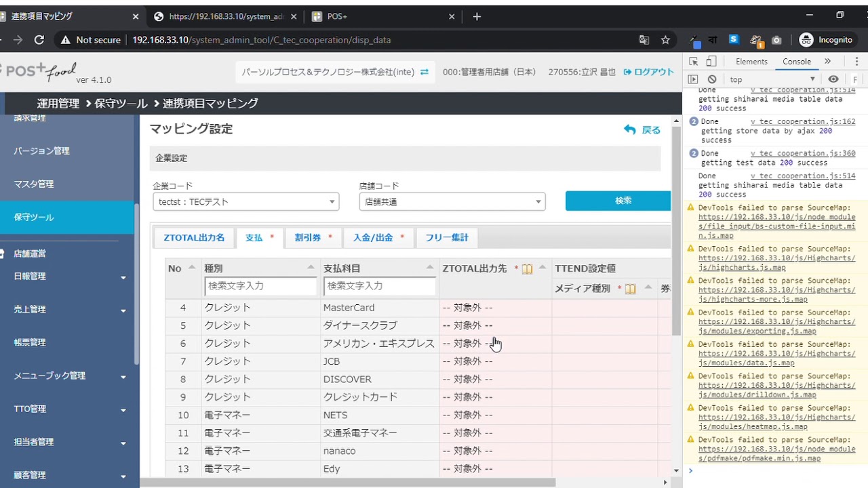
Task: Open the camera screenshot extension
Action: (x=776, y=40)
